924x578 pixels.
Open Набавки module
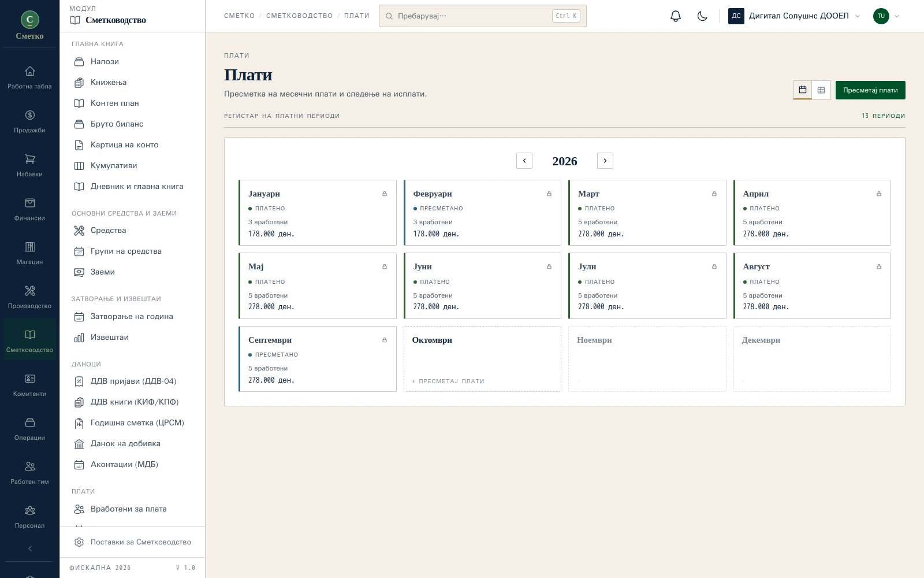click(30, 166)
